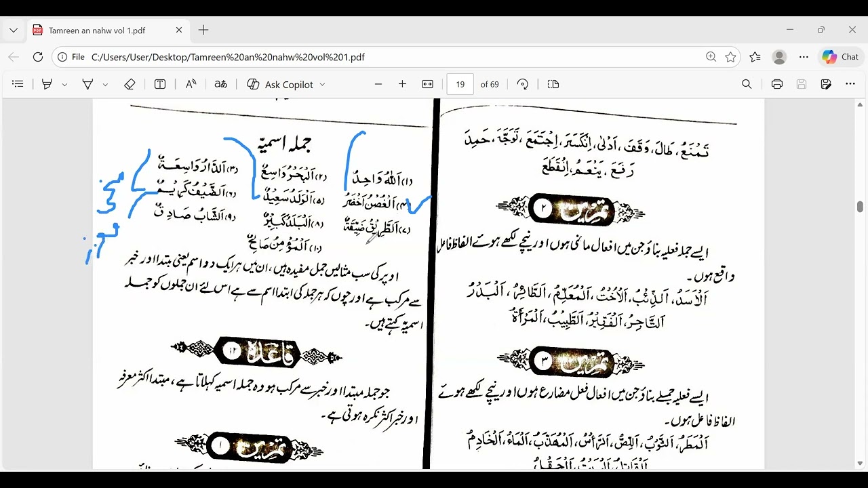The width and height of the screenshot is (868, 488).
Task: View file site information icon
Action: [63, 57]
